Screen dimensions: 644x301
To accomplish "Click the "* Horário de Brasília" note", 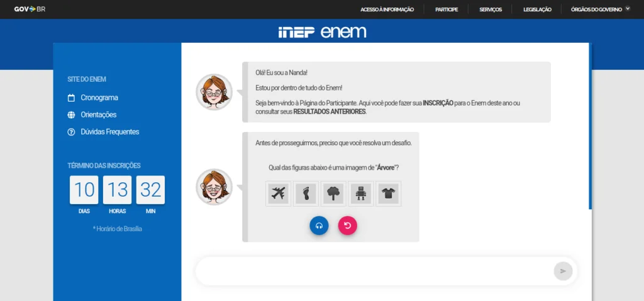I will pos(117,229).
